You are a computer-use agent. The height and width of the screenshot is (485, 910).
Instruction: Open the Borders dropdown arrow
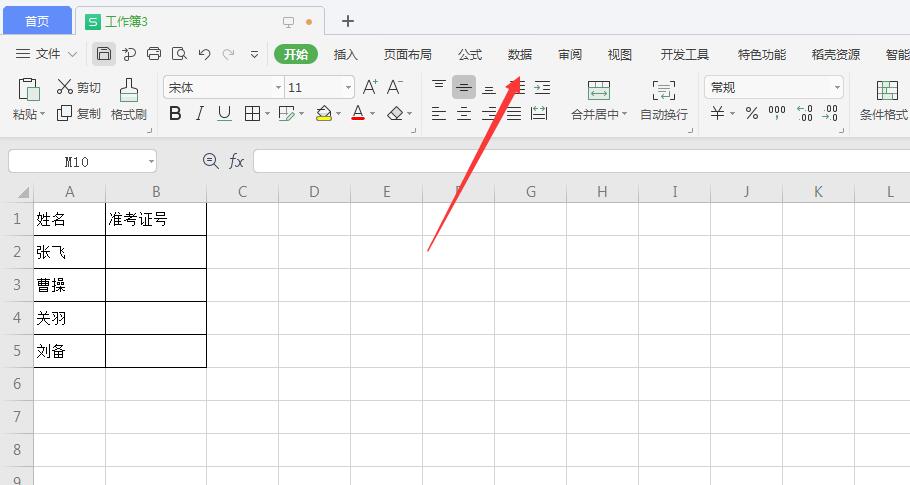pyautogui.click(x=268, y=114)
